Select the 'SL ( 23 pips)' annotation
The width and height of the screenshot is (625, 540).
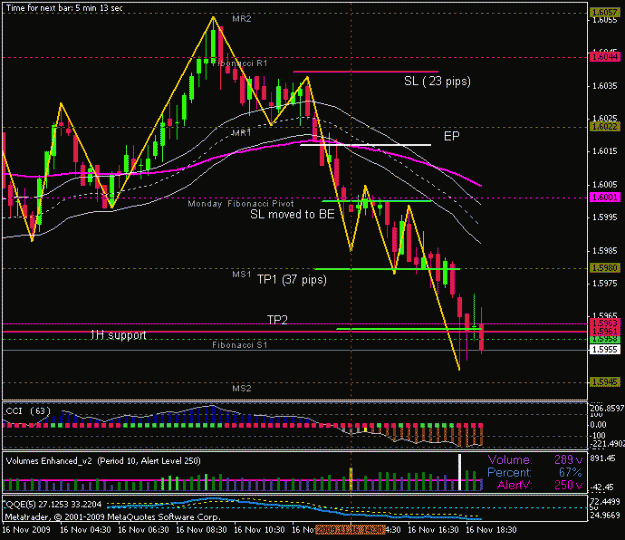(x=437, y=81)
